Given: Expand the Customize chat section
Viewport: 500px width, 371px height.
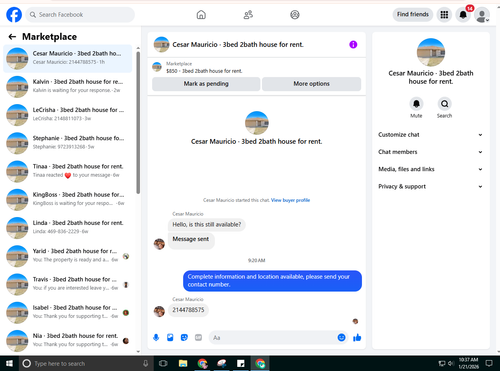Looking at the screenshot, I should pos(430,135).
